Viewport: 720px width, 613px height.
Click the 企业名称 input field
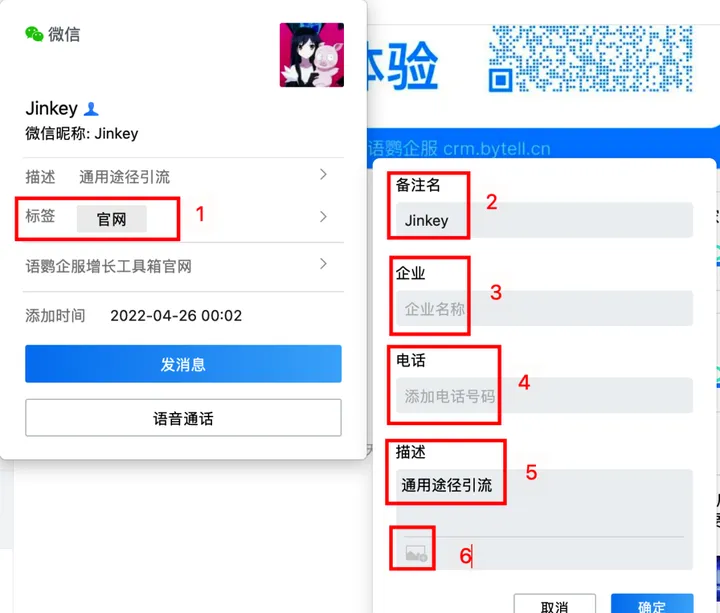coord(544,308)
